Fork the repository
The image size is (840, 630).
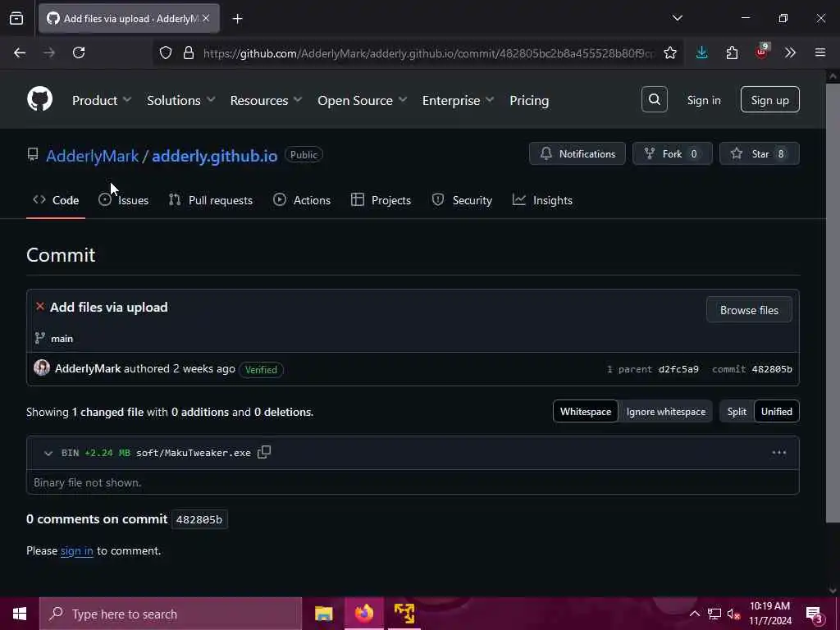click(673, 153)
